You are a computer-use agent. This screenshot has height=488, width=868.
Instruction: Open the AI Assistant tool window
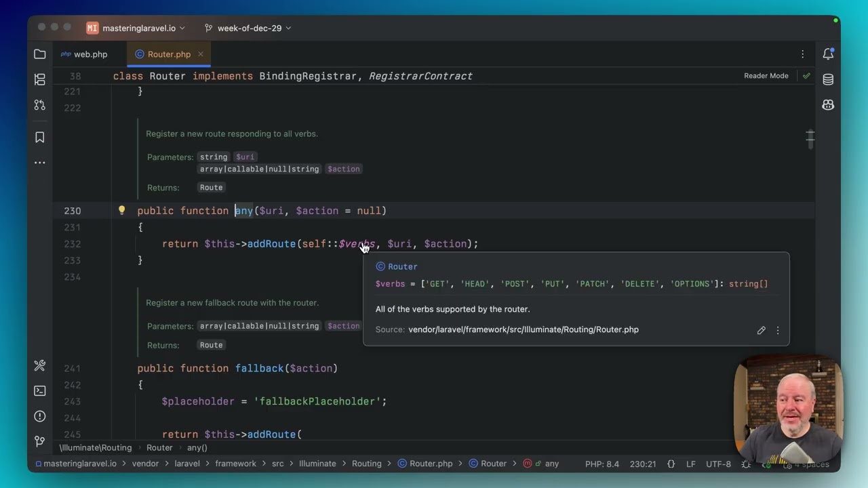pos(828,105)
